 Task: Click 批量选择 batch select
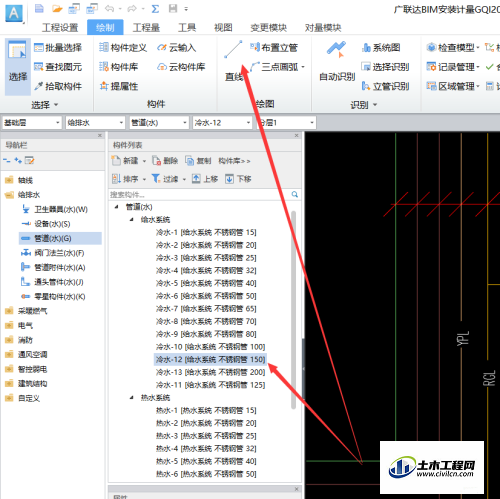tap(58, 48)
